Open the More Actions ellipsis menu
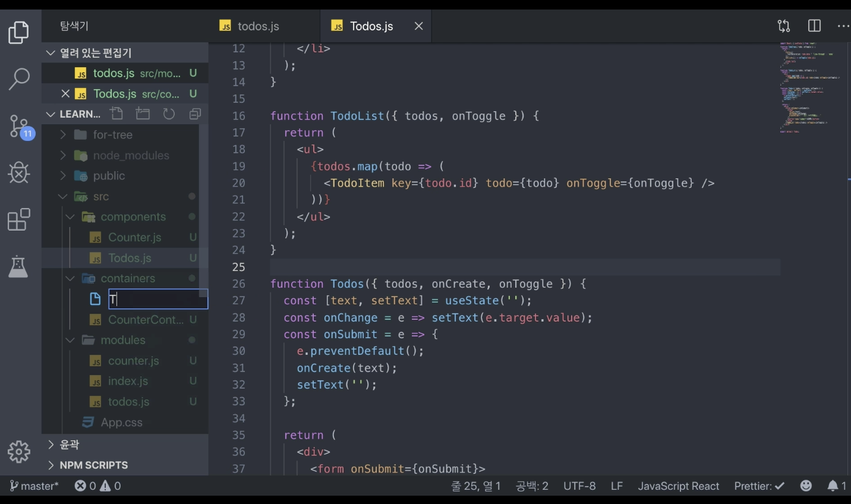The height and width of the screenshot is (504, 851). pyautogui.click(x=843, y=26)
